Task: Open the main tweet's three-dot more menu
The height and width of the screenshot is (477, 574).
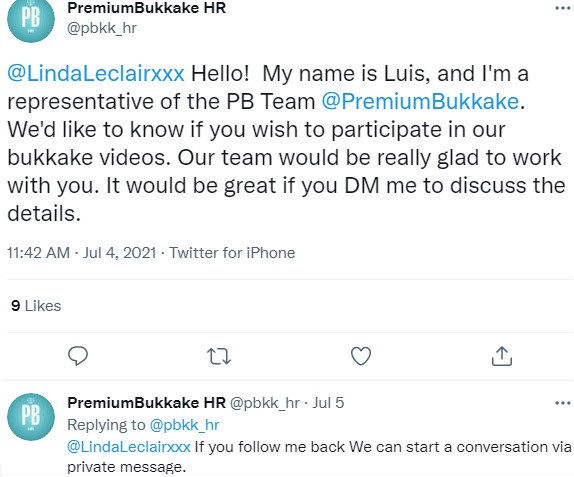Action: pos(563,8)
